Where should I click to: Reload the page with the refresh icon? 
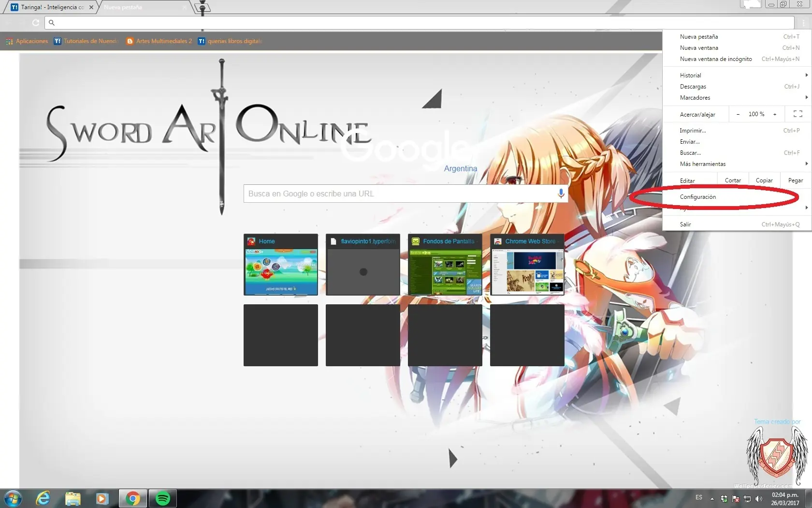point(35,23)
